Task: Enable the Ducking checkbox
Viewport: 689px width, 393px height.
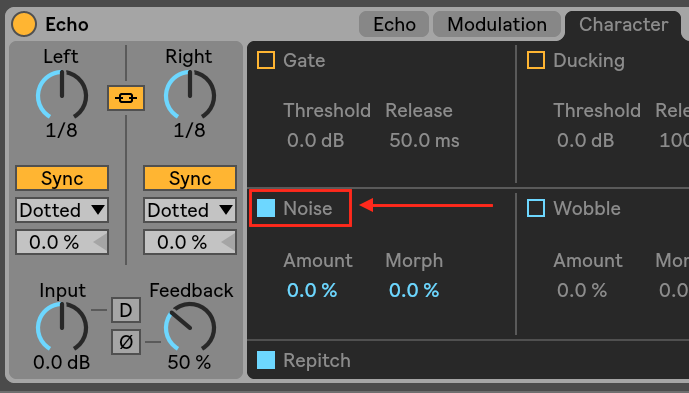Action: [x=536, y=60]
